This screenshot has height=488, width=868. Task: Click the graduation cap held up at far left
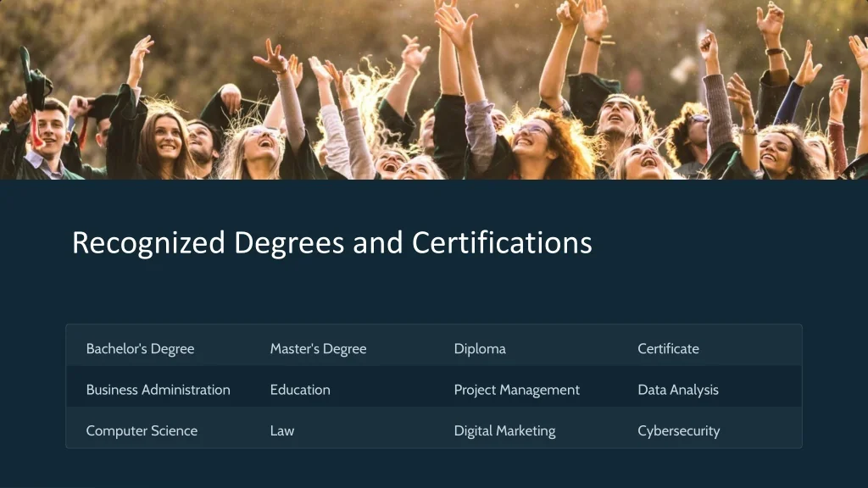(36, 80)
